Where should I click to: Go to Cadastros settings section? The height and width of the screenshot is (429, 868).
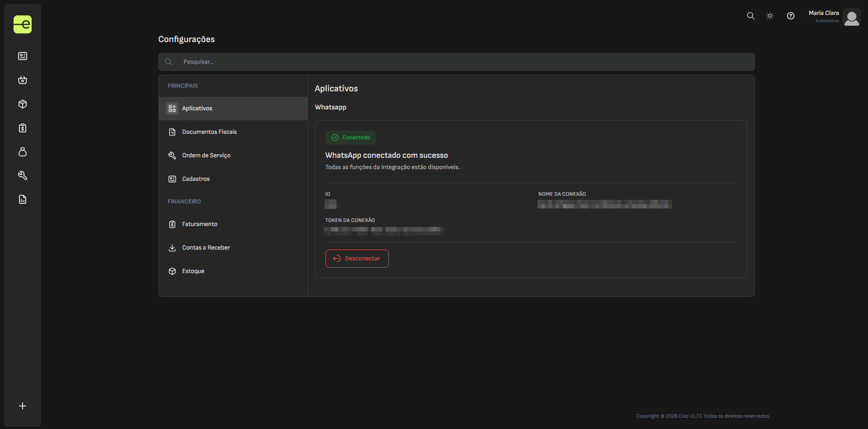click(196, 179)
